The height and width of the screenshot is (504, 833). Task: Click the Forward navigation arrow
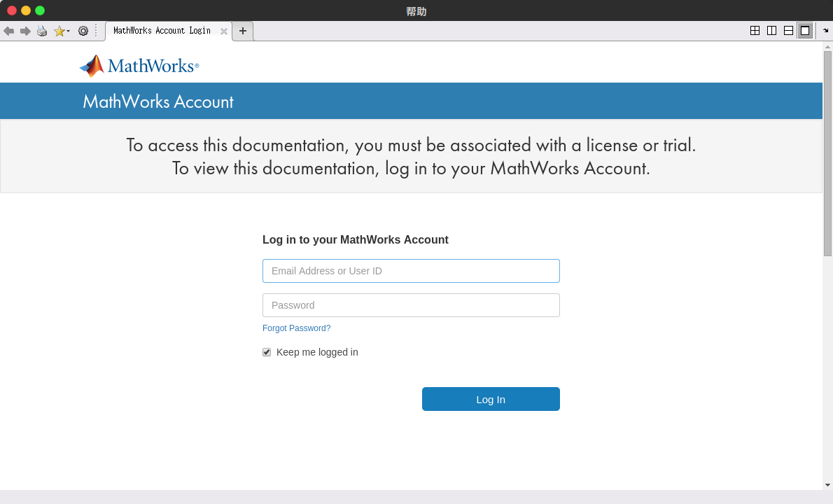[x=25, y=31]
